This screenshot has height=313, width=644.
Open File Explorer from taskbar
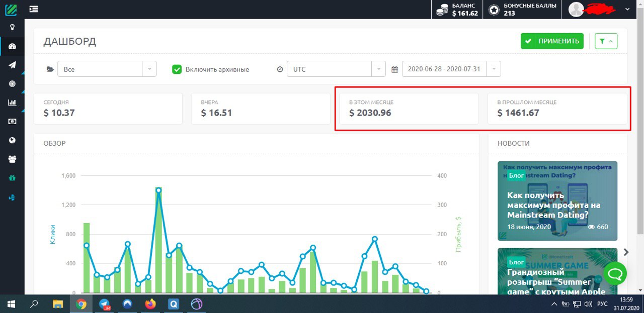coord(58,304)
